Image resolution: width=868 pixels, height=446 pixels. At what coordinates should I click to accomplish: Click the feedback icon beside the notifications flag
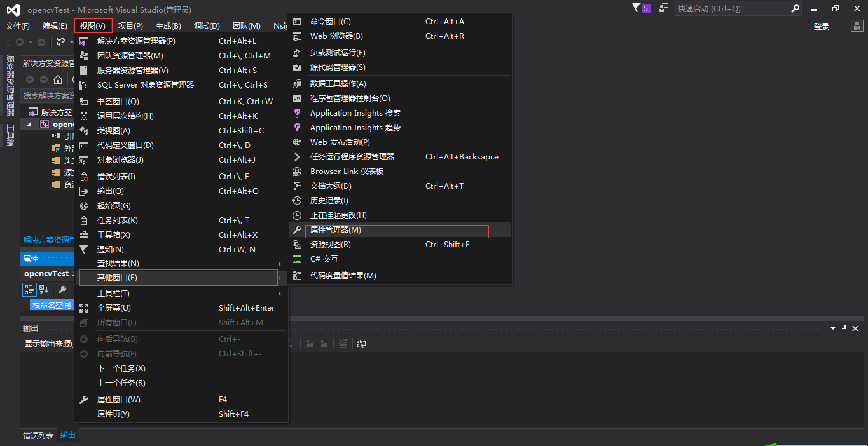pos(662,8)
